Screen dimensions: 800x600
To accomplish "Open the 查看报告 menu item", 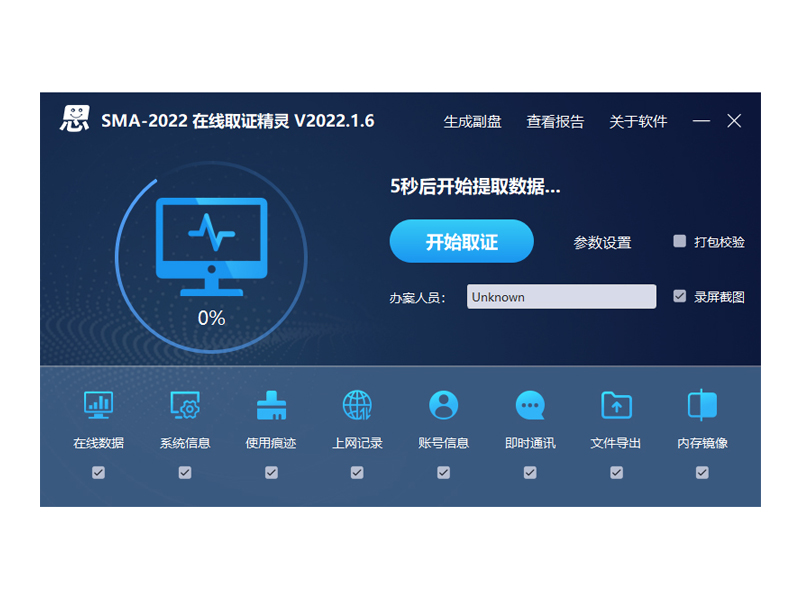I will pyautogui.click(x=555, y=122).
